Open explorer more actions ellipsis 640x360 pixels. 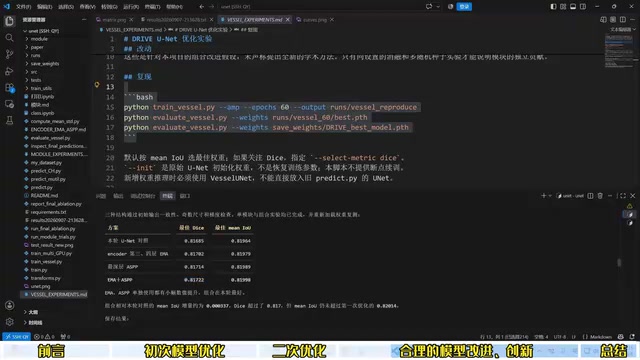[x=84, y=20]
